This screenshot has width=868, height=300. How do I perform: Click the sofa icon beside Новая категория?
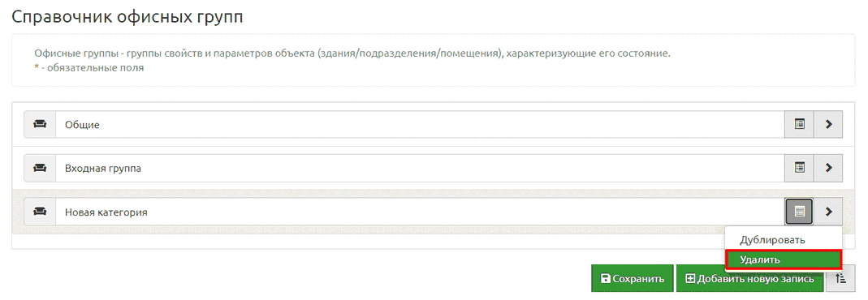point(40,212)
